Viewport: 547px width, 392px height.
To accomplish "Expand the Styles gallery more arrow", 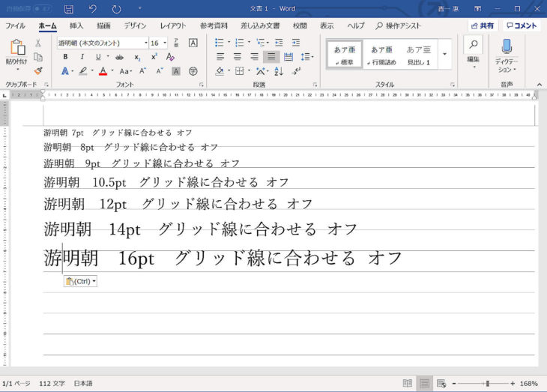I will (x=444, y=54).
